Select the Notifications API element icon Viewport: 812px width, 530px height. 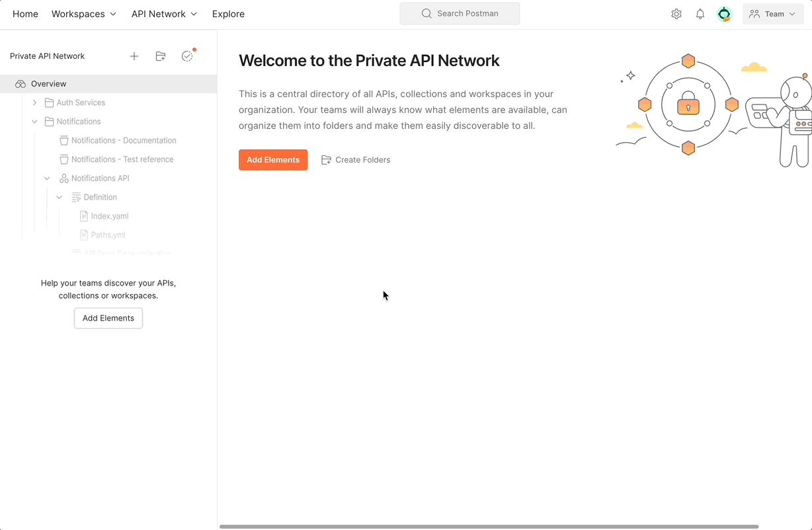(x=63, y=178)
